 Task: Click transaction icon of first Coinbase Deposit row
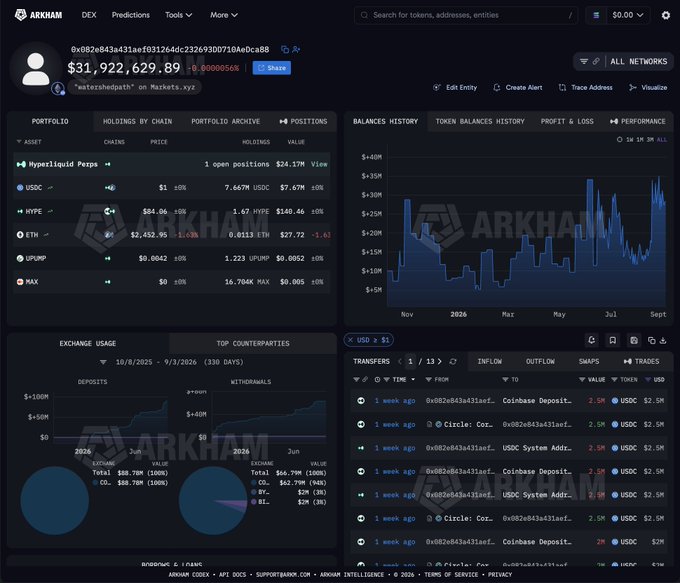pyautogui.click(x=361, y=401)
